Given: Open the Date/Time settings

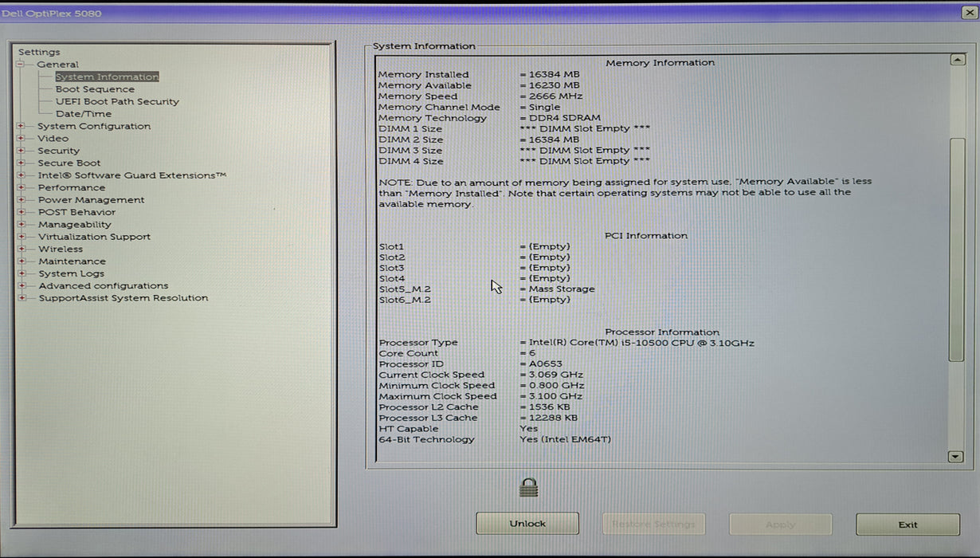Looking at the screenshot, I should (84, 114).
